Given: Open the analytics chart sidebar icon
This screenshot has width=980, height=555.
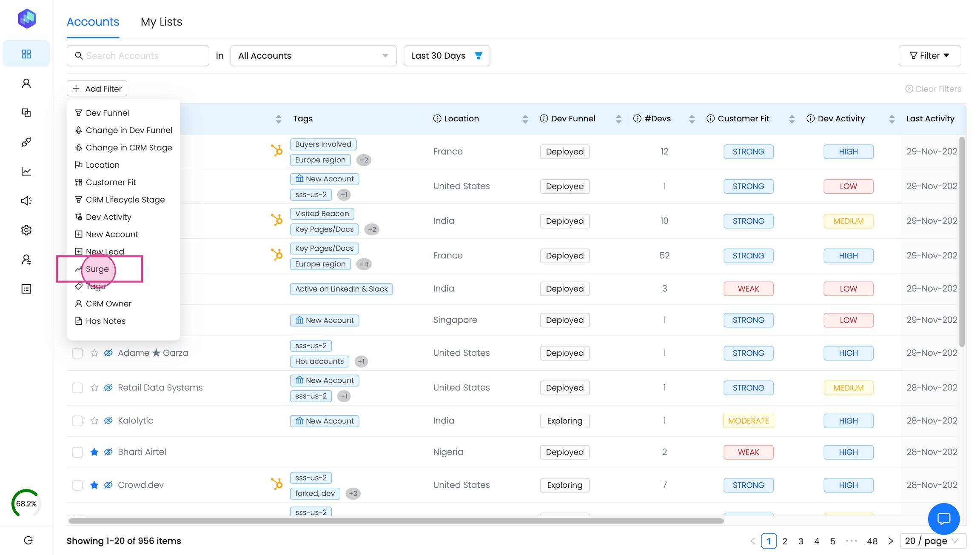Looking at the screenshot, I should pyautogui.click(x=26, y=172).
